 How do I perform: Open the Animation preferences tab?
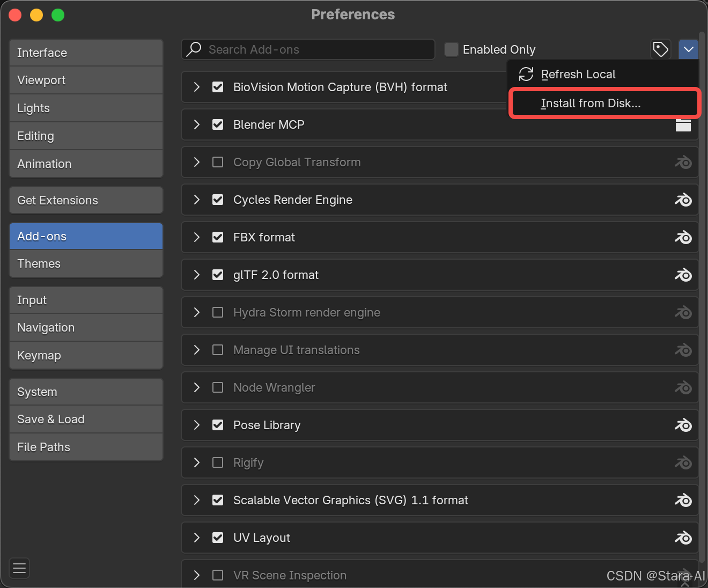click(86, 164)
